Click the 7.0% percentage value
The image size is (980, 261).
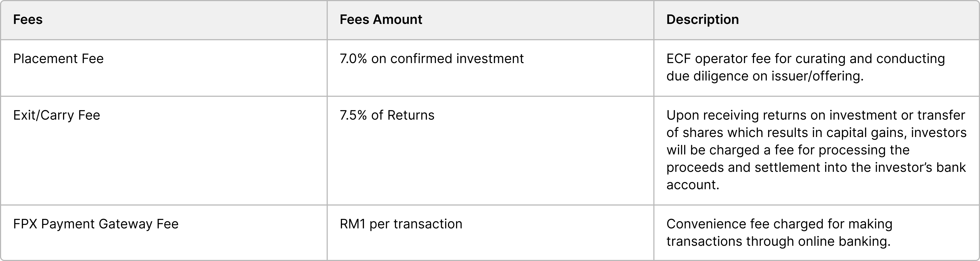click(x=353, y=59)
